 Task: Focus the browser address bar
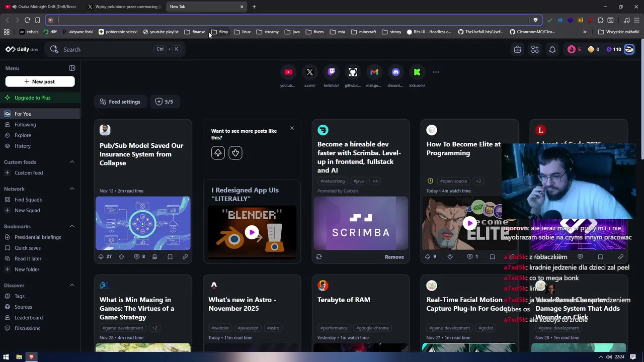[x=293, y=20]
